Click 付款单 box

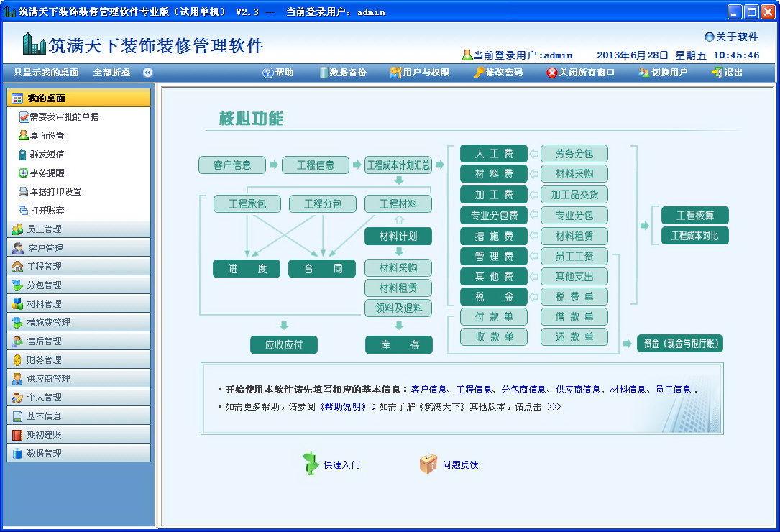[x=494, y=317]
